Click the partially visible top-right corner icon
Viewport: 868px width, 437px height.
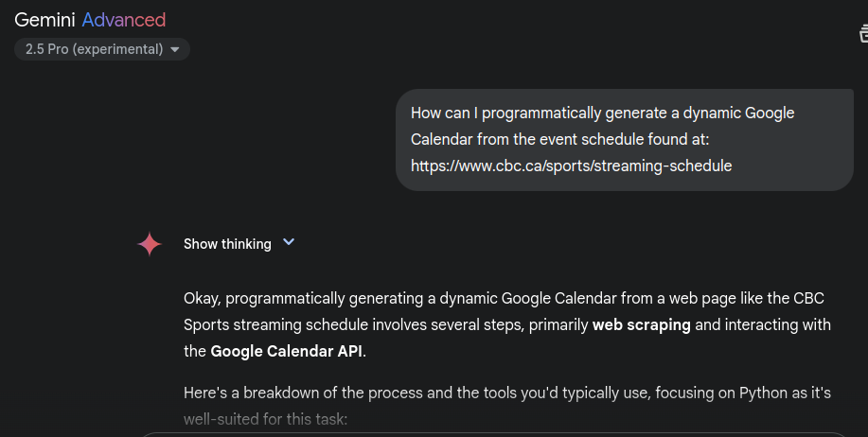pos(863,33)
